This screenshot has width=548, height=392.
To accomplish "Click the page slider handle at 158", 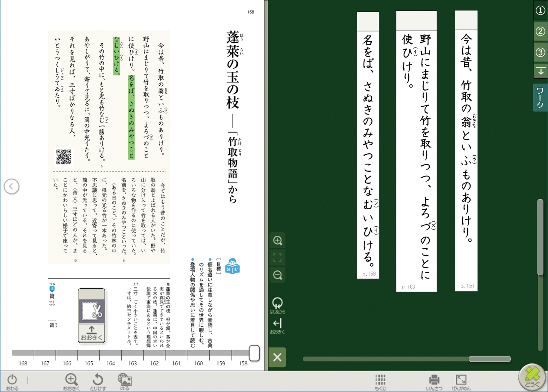I will click(x=254, y=353).
